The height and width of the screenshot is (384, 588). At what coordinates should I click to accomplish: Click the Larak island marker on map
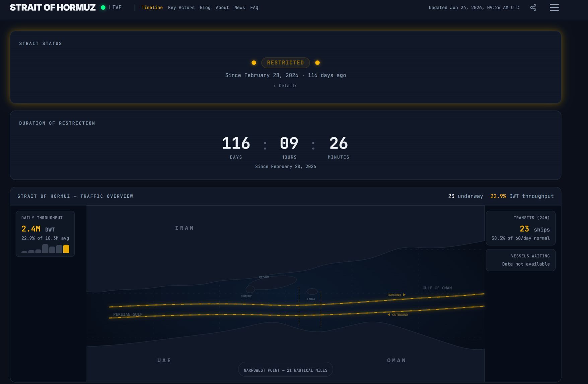click(312, 292)
